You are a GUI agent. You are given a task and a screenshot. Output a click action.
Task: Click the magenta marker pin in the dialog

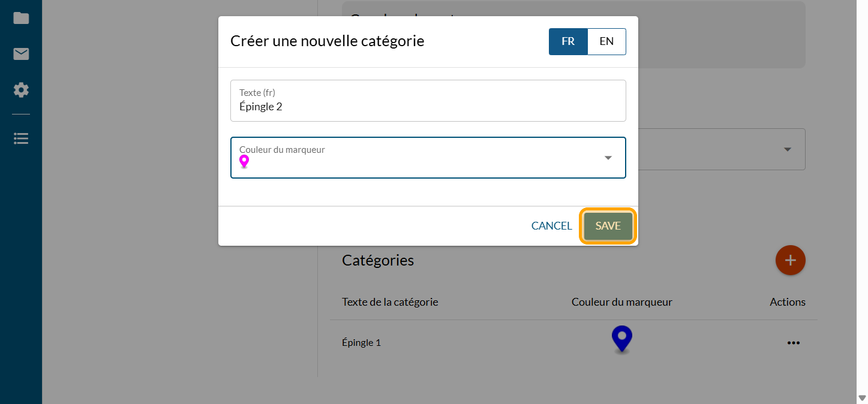(244, 161)
